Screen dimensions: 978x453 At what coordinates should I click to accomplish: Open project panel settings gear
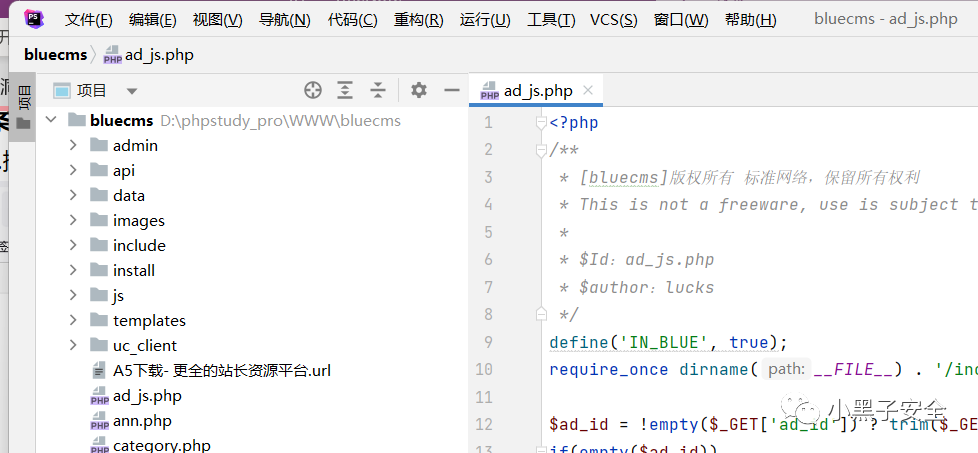pos(419,90)
